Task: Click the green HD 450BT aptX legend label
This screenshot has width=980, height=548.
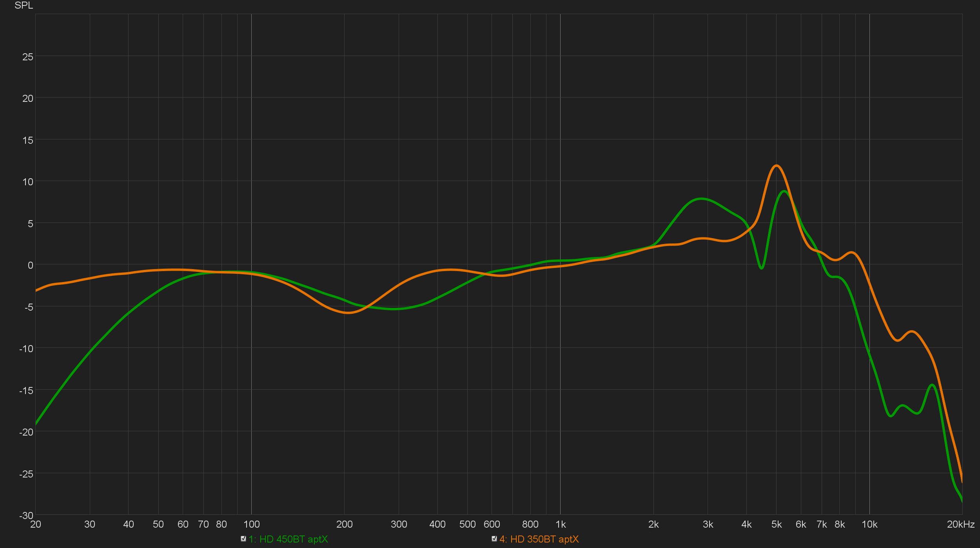Action: (x=288, y=539)
